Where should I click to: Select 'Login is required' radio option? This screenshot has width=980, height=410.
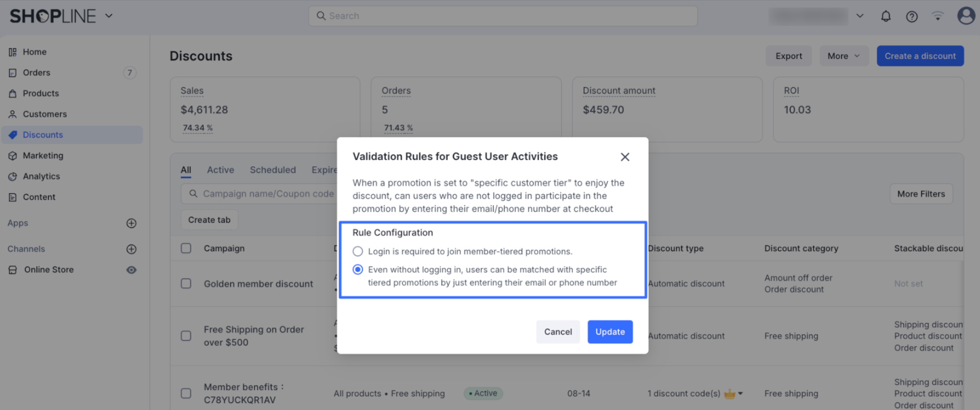(x=358, y=251)
